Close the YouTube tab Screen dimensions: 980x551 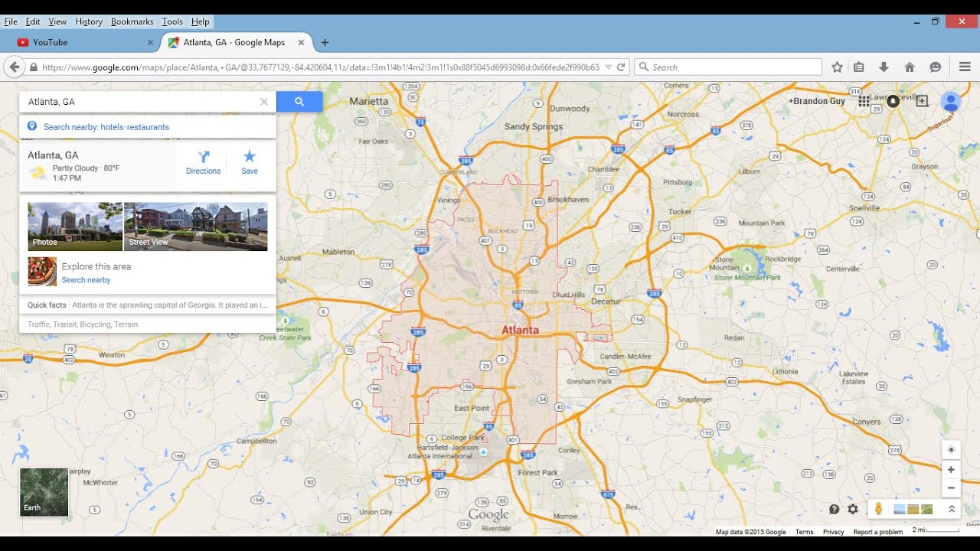point(150,43)
